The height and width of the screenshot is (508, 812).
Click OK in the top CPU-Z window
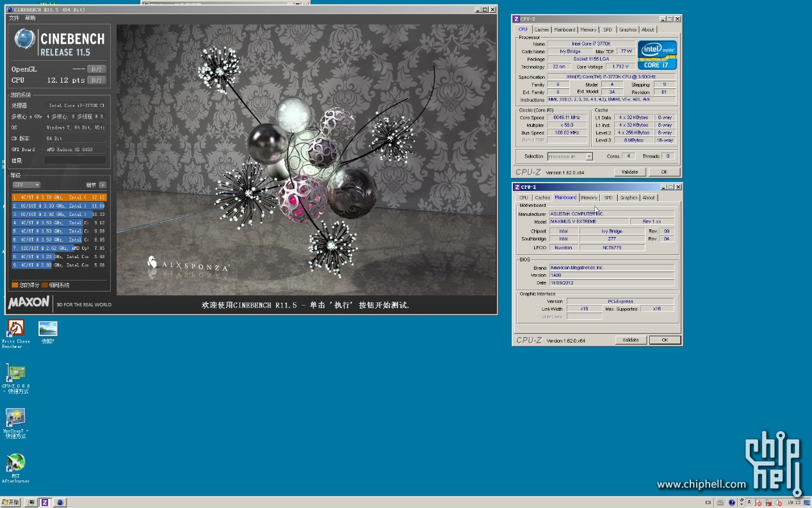[x=664, y=172]
